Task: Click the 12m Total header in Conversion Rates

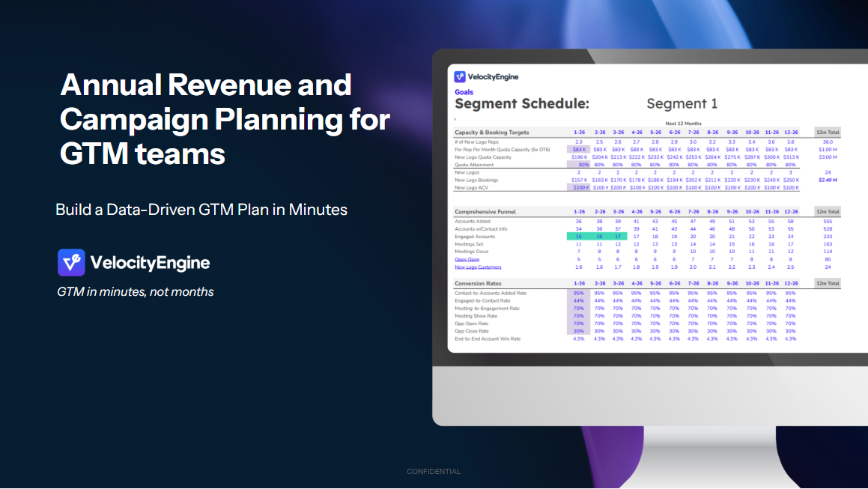Action: tap(828, 284)
